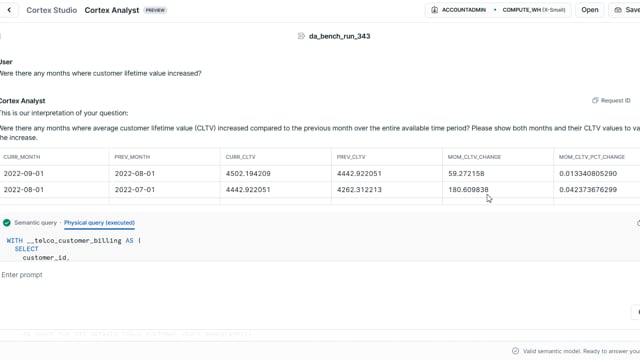
Task: Select cell 4262.312213
Action: tap(359, 190)
